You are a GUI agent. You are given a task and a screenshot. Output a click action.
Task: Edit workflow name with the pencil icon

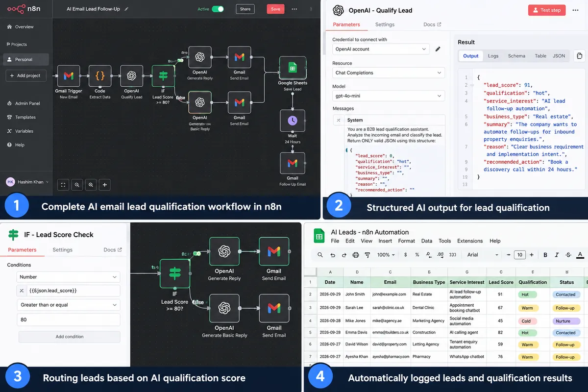pos(126,9)
